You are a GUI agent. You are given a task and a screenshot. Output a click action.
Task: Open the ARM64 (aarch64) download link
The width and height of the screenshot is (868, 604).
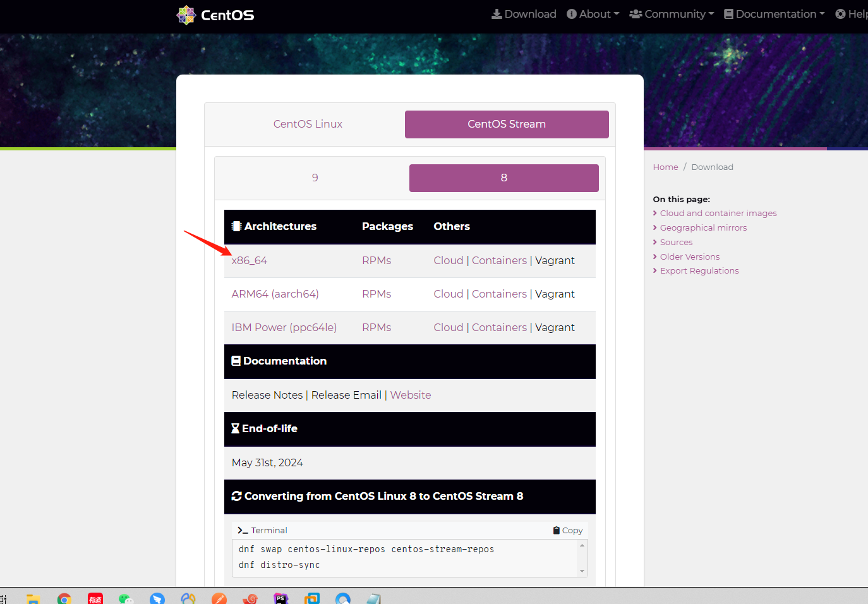pos(275,294)
